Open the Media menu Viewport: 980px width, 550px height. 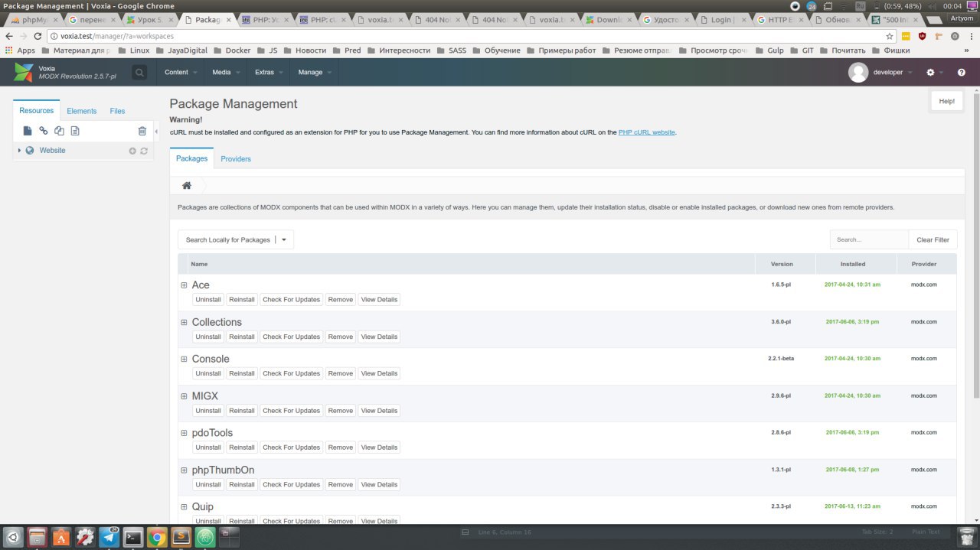226,73
